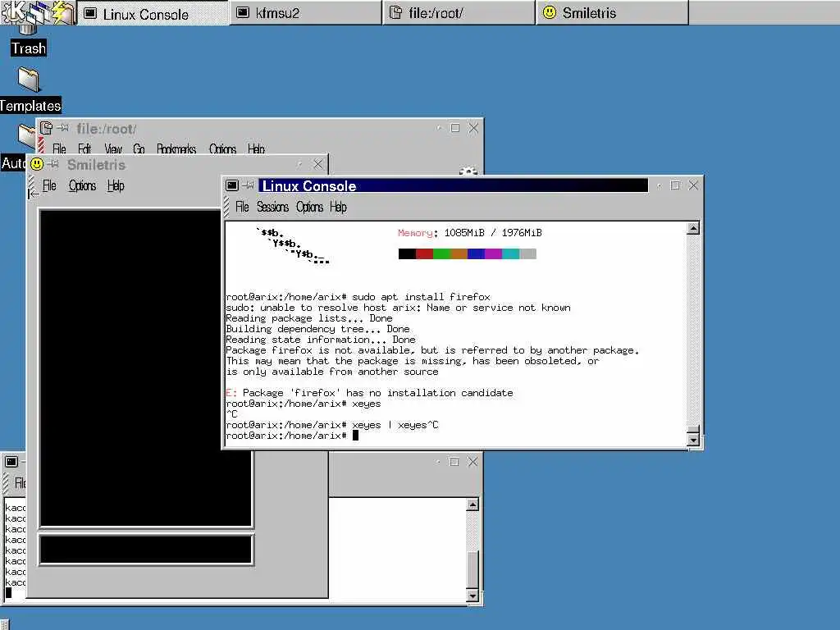840x630 pixels.
Task: Click 'Building dependency tree... Done' line
Action: click(x=317, y=329)
